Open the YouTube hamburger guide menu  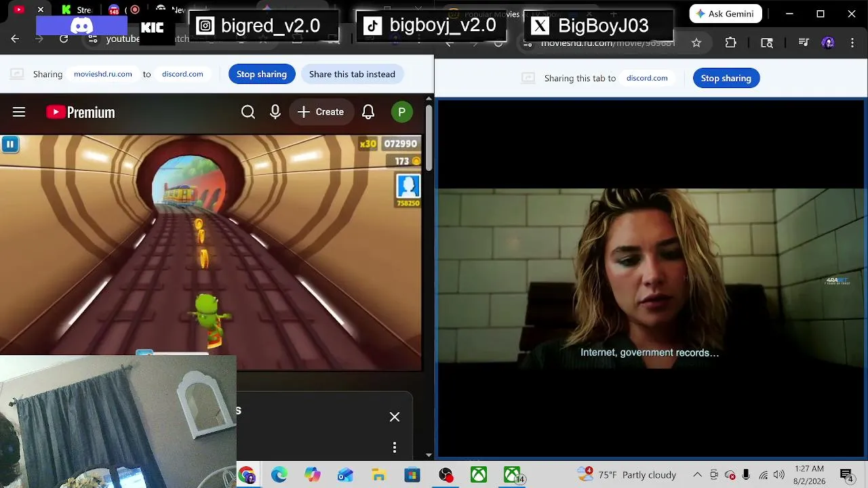click(19, 112)
